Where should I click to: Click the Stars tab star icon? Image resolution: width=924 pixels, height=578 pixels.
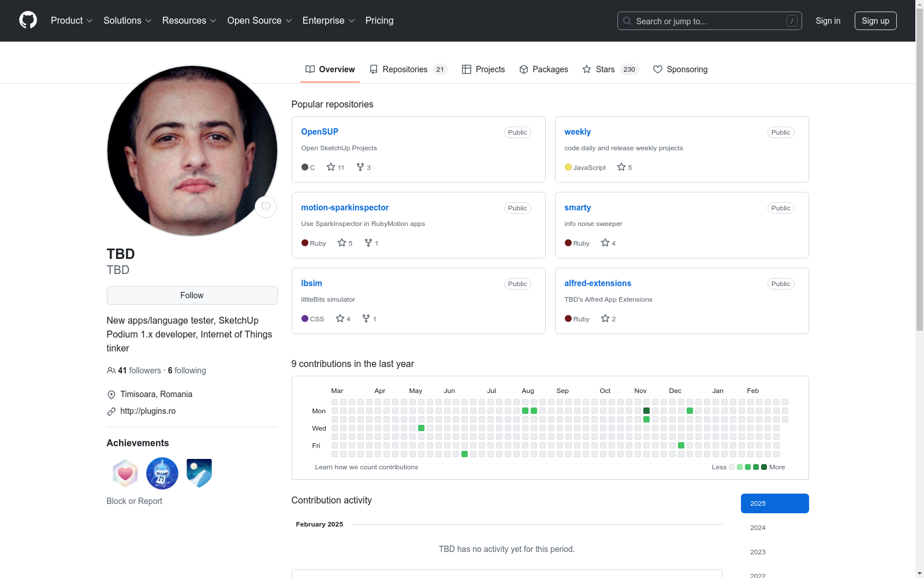click(587, 69)
